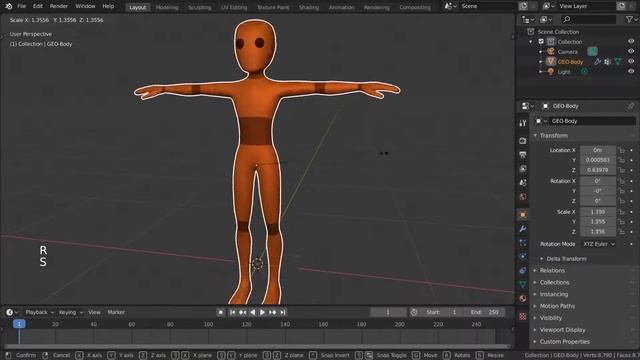
Task: Click the current frame marker at 1
Action: click(x=19, y=324)
